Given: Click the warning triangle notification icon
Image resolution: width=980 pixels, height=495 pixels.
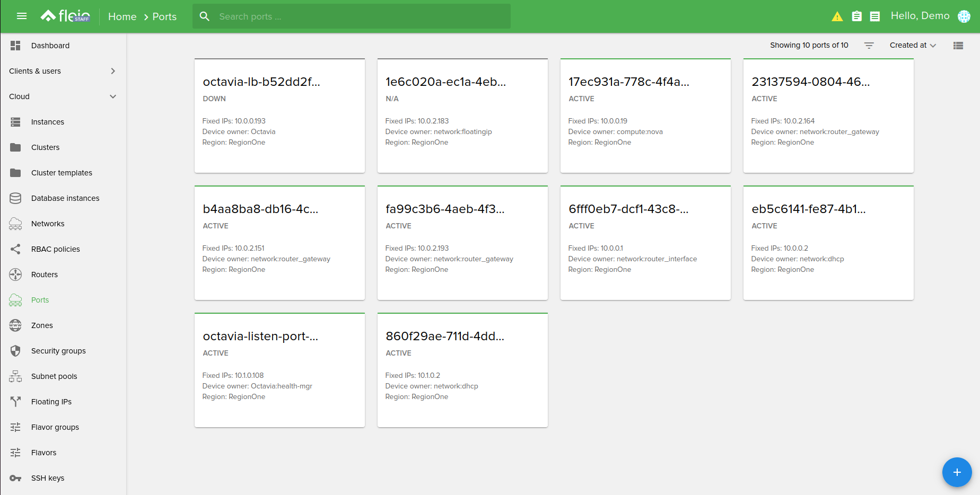Looking at the screenshot, I should [837, 16].
